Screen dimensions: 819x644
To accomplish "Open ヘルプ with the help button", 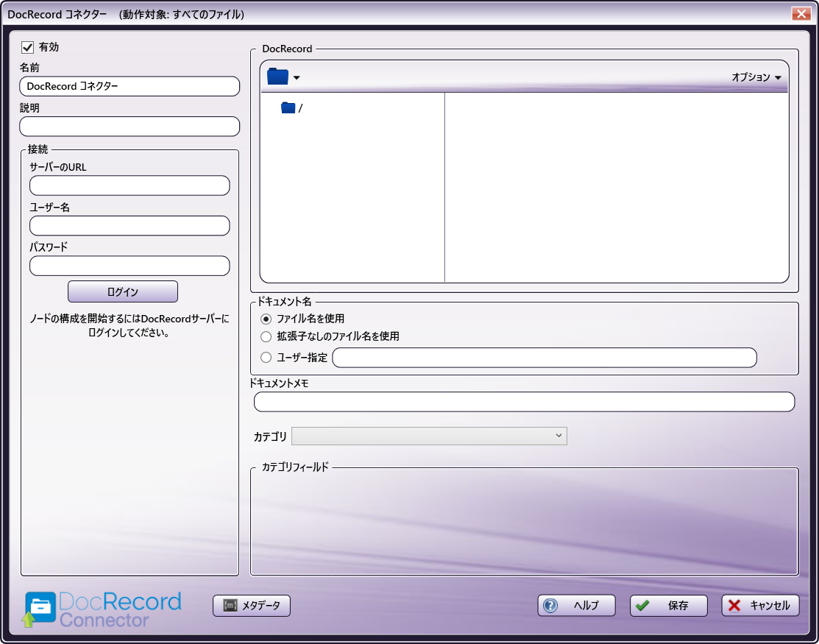I will (x=577, y=605).
